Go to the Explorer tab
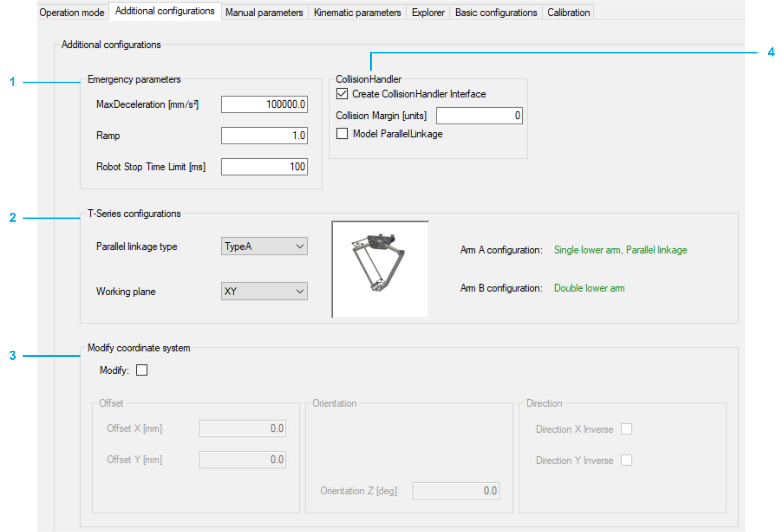This screenshot has height=532, width=784. [x=428, y=12]
